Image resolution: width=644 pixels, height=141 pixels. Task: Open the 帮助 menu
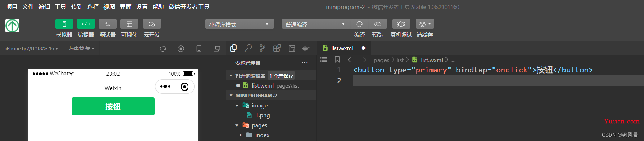(158, 7)
